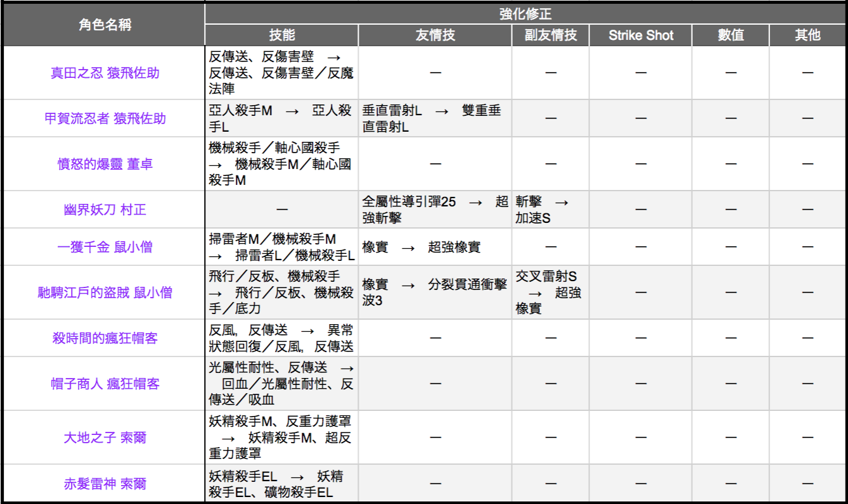The image size is (848, 504).
Task: Open the 一獲千金 鼠小僧 link
Action: (105, 247)
